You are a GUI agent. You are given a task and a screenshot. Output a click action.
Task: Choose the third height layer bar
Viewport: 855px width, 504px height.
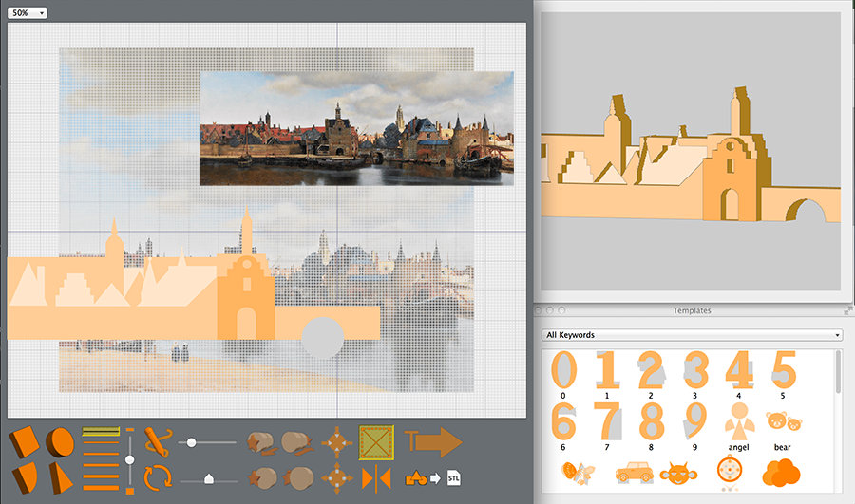coord(101,454)
